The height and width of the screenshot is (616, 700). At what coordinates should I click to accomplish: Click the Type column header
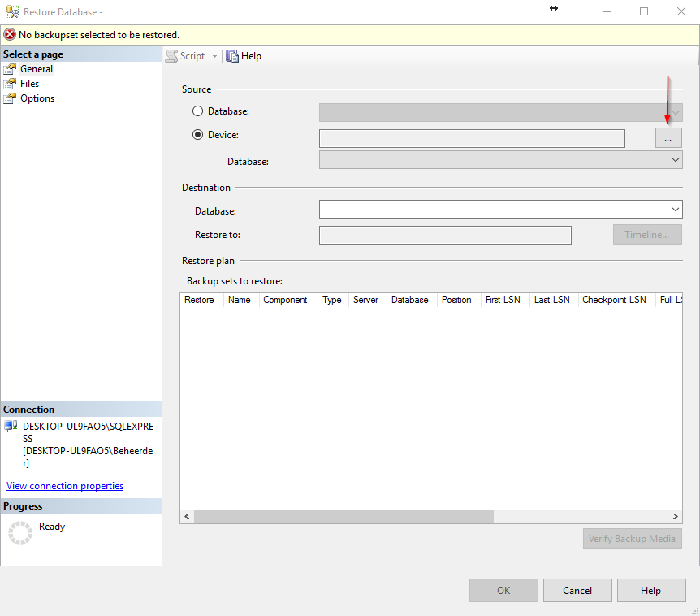click(332, 300)
